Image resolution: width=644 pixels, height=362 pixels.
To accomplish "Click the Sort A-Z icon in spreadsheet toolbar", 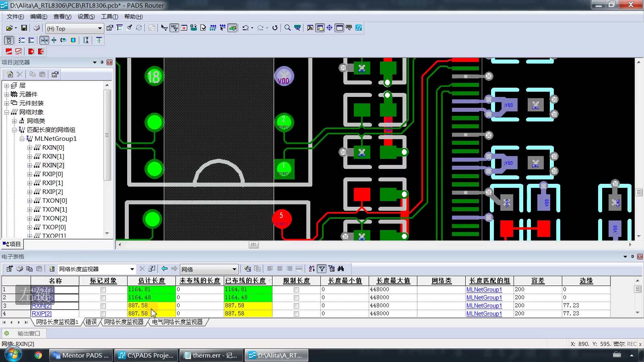I will 312,269.
